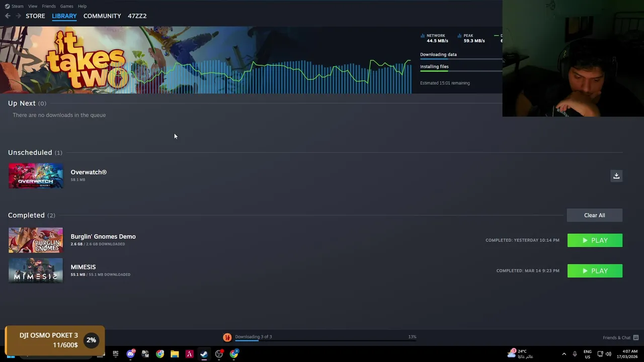
Task: Open the OBS Studio taskbar icon
Action: tap(219, 354)
